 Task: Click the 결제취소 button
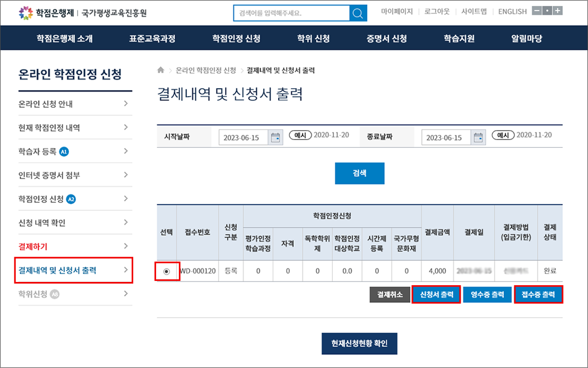pos(390,294)
